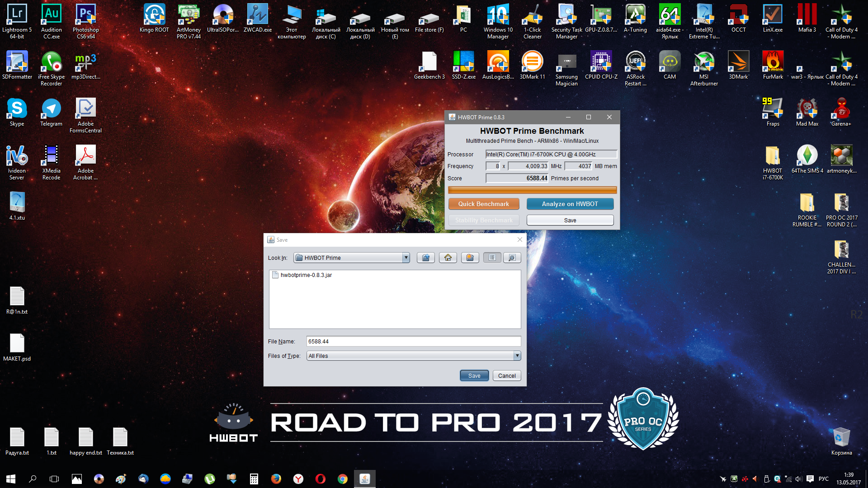Image resolution: width=868 pixels, height=488 pixels.
Task: Switch Save dialog to List view
Action: click(492, 258)
